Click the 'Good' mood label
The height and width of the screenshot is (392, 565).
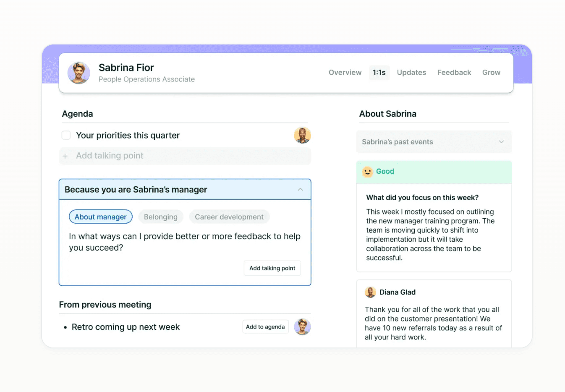(385, 171)
